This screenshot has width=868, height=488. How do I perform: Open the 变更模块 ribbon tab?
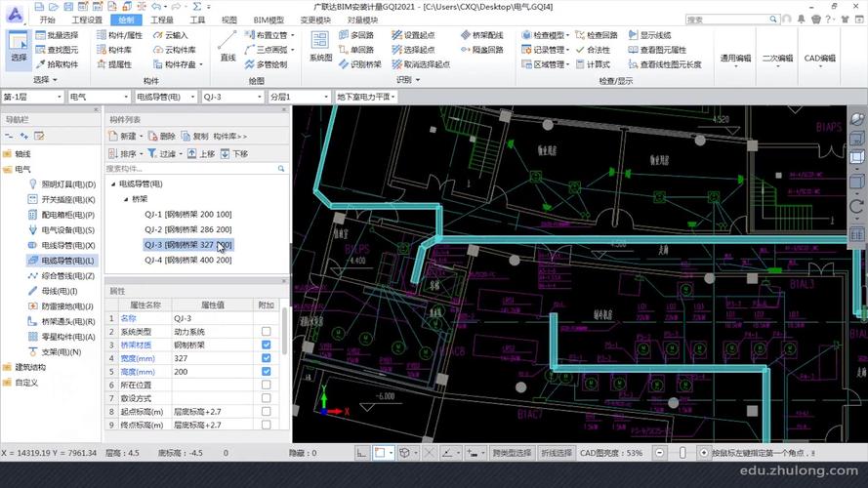315,20
